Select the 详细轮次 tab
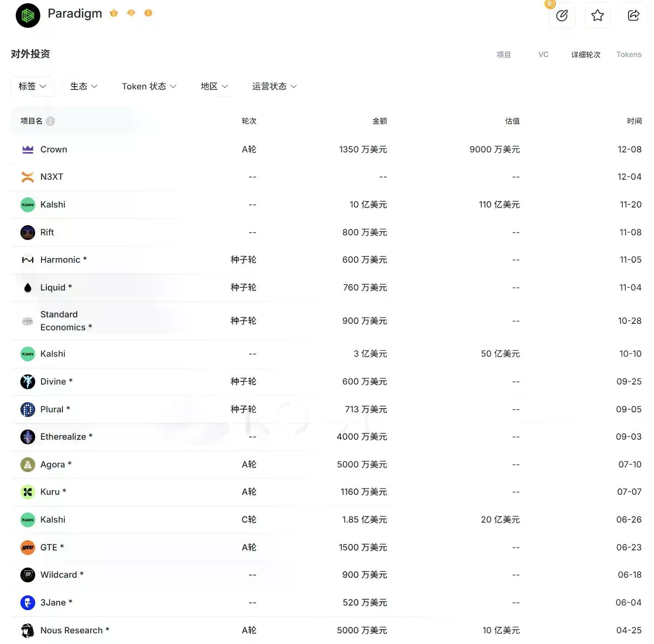The width and height of the screenshot is (654, 644). point(585,54)
